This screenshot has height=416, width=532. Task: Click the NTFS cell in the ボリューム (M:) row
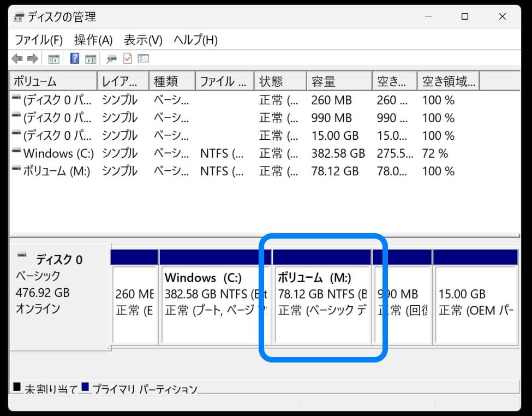(x=222, y=171)
